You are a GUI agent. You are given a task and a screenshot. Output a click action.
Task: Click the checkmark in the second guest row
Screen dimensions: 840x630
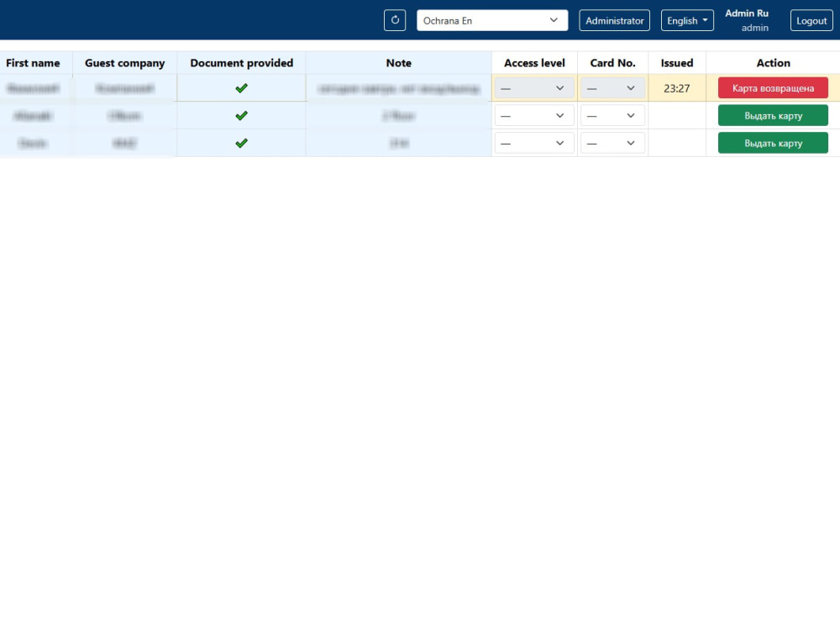(x=242, y=116)
